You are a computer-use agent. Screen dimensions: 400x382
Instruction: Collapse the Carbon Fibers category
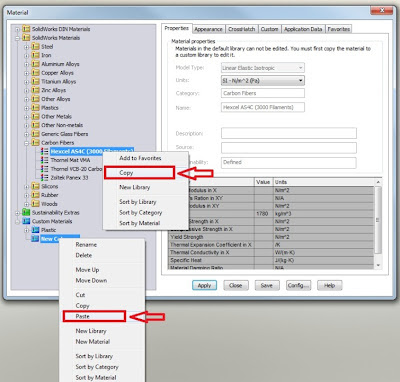[x=27, y=143]
